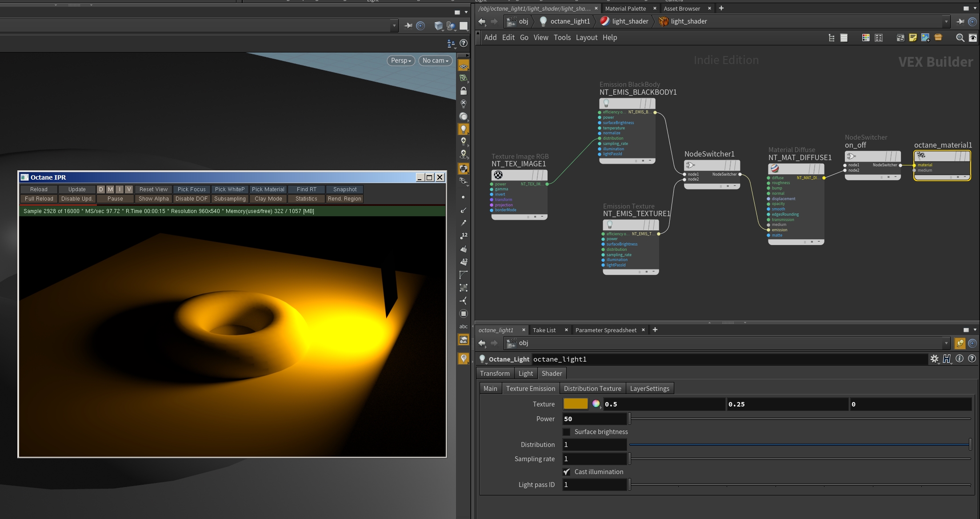Expand the network path history dropdown arrow

[x=946, y=21]
